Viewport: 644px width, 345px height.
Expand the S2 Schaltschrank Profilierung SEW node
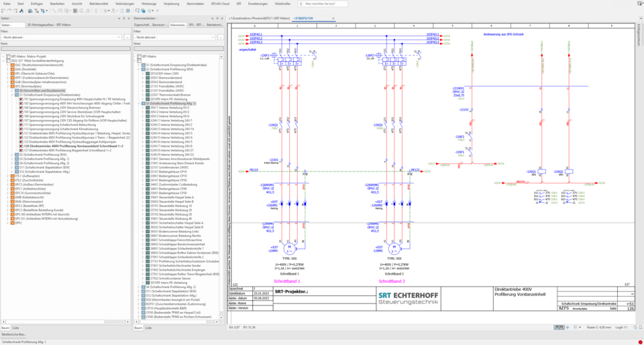[x=139, y=69]
